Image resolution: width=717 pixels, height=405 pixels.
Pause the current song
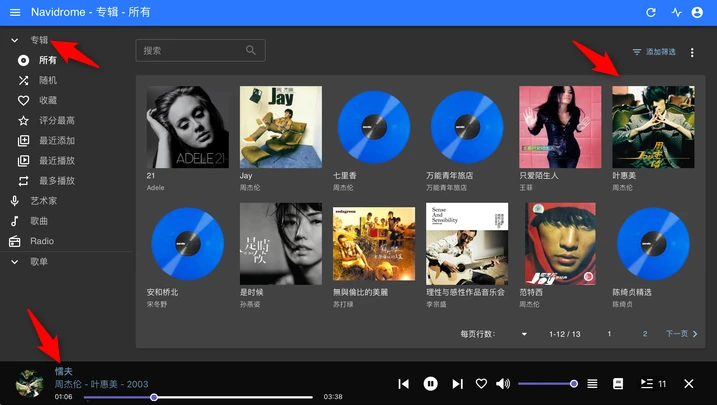coord(430,384)
